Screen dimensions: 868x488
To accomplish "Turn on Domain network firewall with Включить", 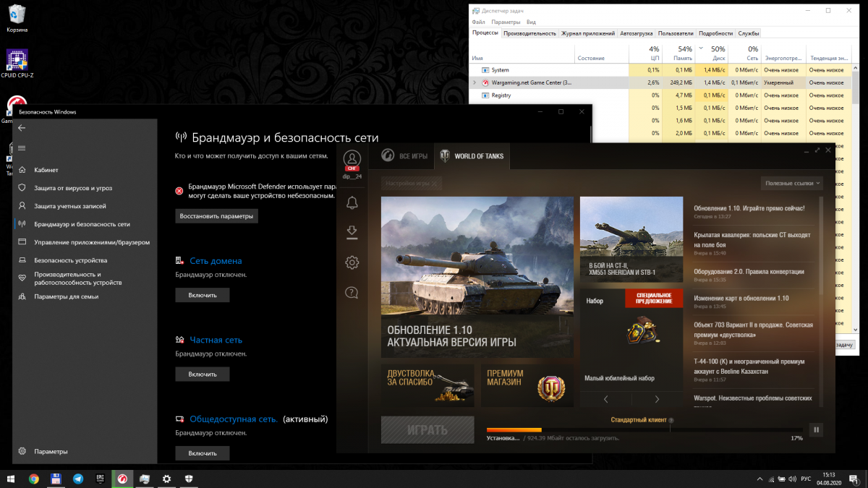I will click(x=203, y=295).
